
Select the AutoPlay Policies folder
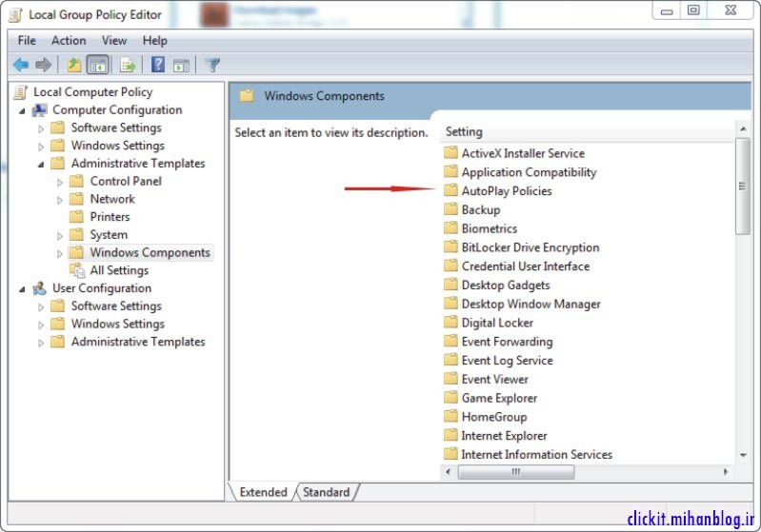point(506,191)
